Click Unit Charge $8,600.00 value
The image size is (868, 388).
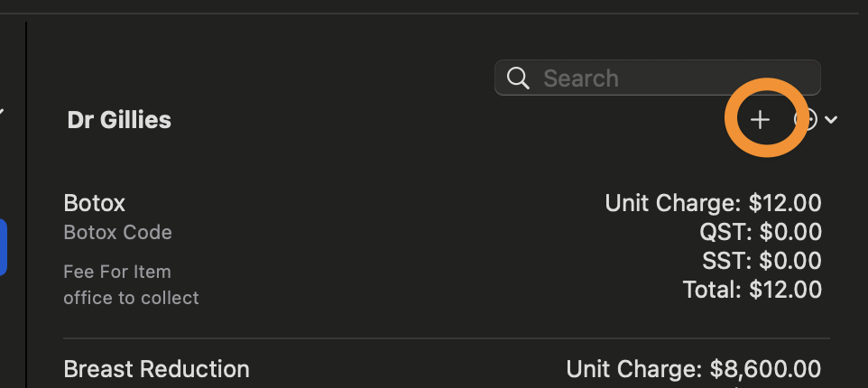click(694, 369)
